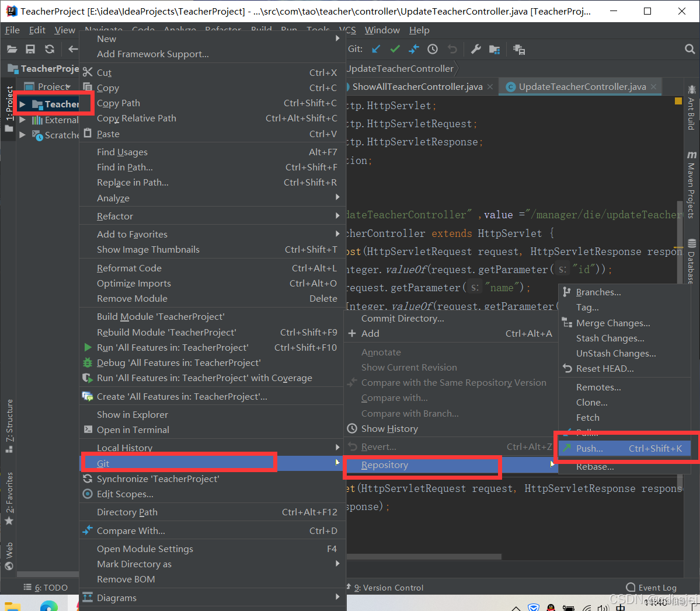
Task: Click Git Commit checkmark icon
Action: (395, 49)
